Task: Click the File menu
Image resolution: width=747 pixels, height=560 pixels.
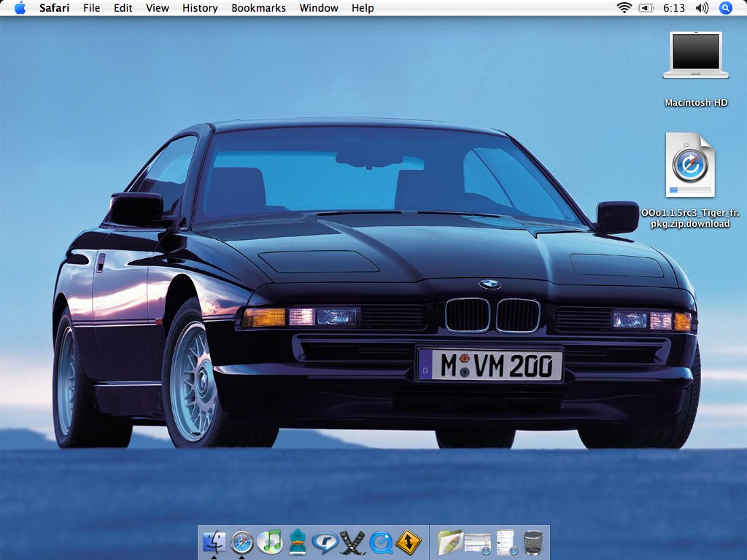Action: pos(92,8)
